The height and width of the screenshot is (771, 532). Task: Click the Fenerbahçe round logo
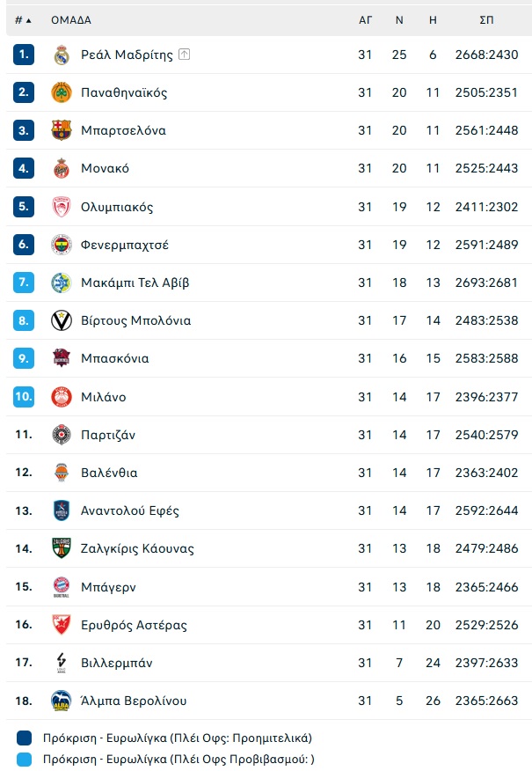62,245
